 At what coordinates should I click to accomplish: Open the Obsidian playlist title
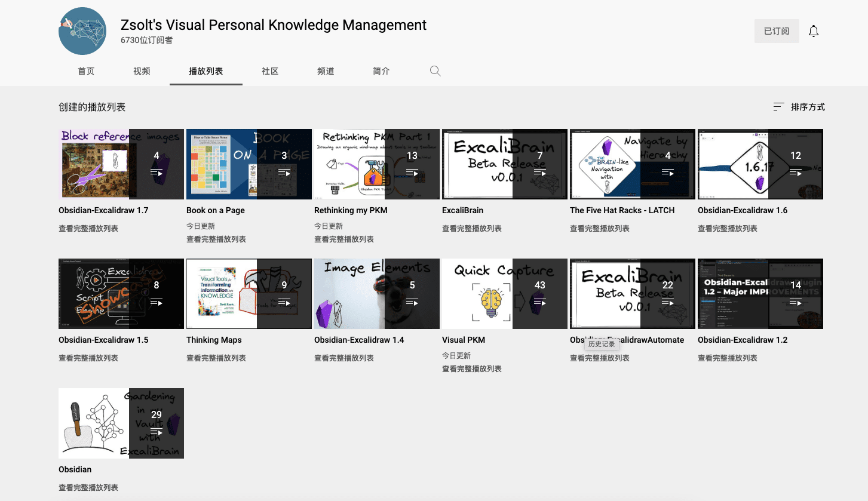pyautogui.click(x=75, y=469)
